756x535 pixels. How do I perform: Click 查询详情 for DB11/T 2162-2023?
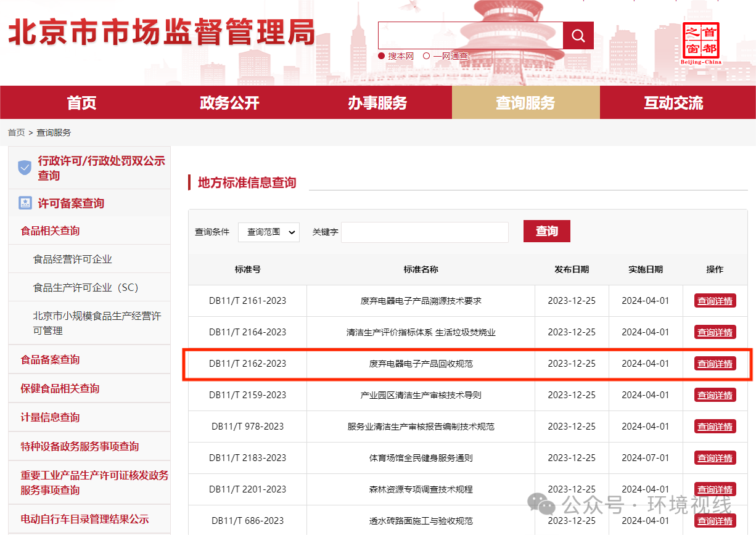point(715,364)
